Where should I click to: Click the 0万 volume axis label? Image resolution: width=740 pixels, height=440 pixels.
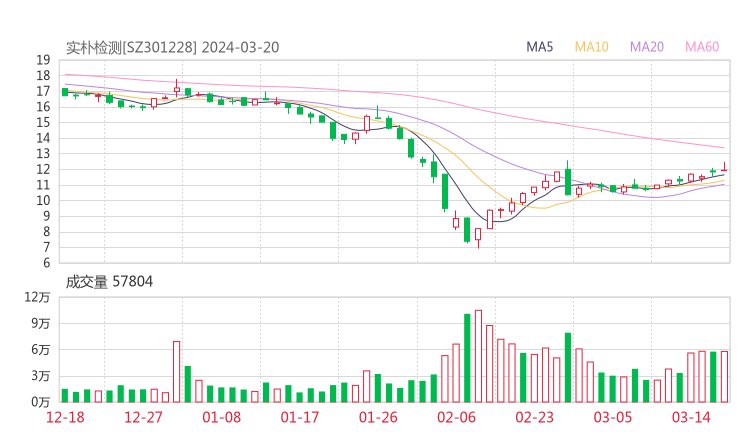(x=41, y=402)
